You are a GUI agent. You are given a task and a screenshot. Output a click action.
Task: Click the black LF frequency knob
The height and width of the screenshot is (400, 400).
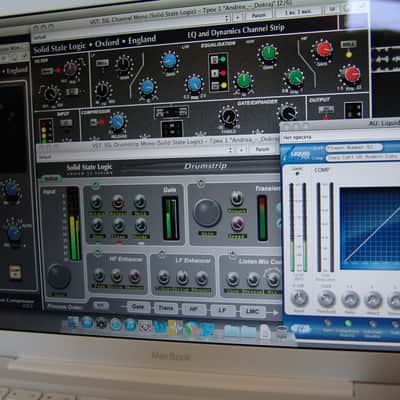click(103, 90)
